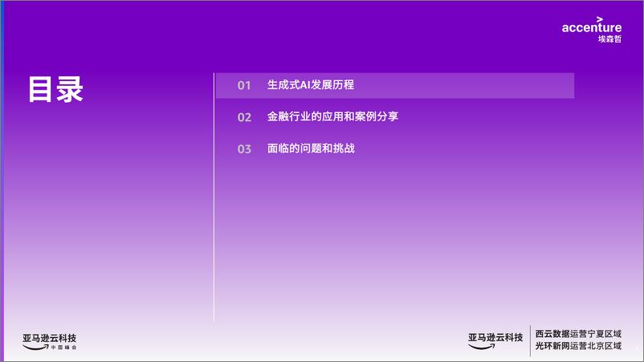The image size is (644, 362).
Task: Select agenda item 01 生成式AI发展历程
Action: click(395, 85)
